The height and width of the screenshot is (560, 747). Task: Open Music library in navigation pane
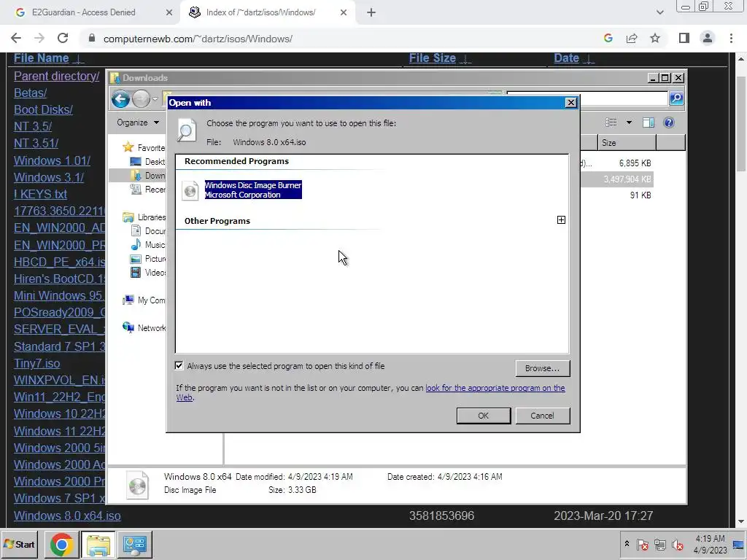point(147,244)
